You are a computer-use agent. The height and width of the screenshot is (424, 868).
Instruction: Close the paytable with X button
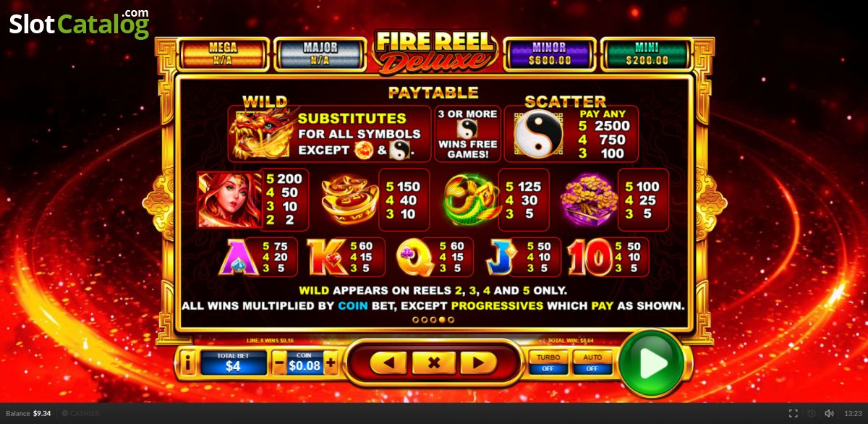point(433,362)
